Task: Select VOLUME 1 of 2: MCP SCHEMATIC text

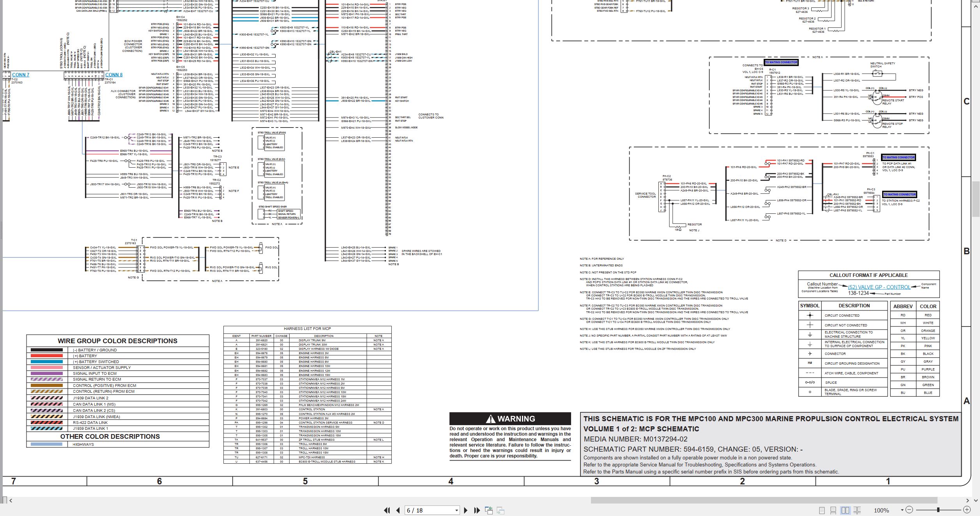Action: pyautogui.click(x=641, y=429)
